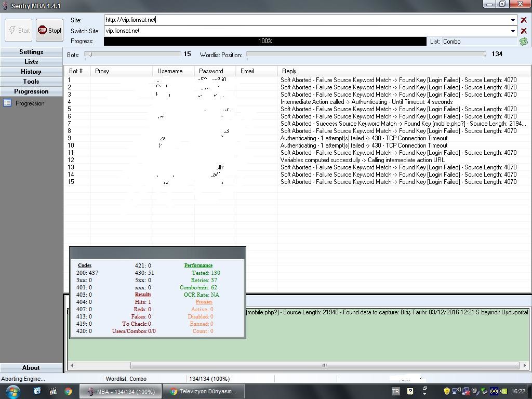Screen dimensions: 532x399
Task: Switch to the History section
Action: pos(31,72)
